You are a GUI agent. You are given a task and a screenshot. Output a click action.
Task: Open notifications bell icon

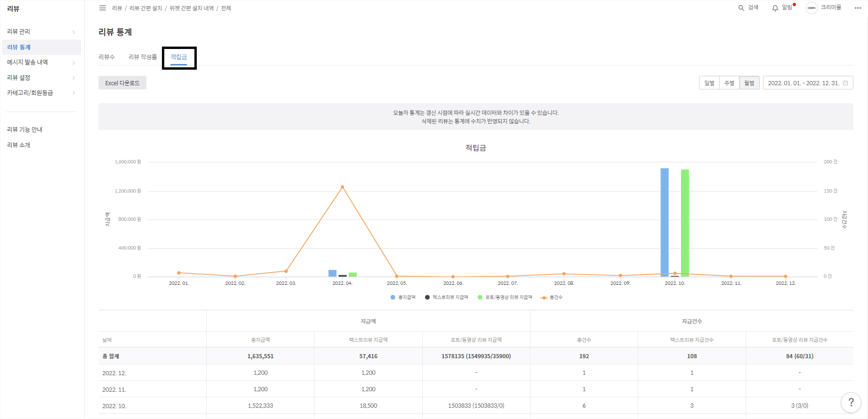tap(775, 8)
